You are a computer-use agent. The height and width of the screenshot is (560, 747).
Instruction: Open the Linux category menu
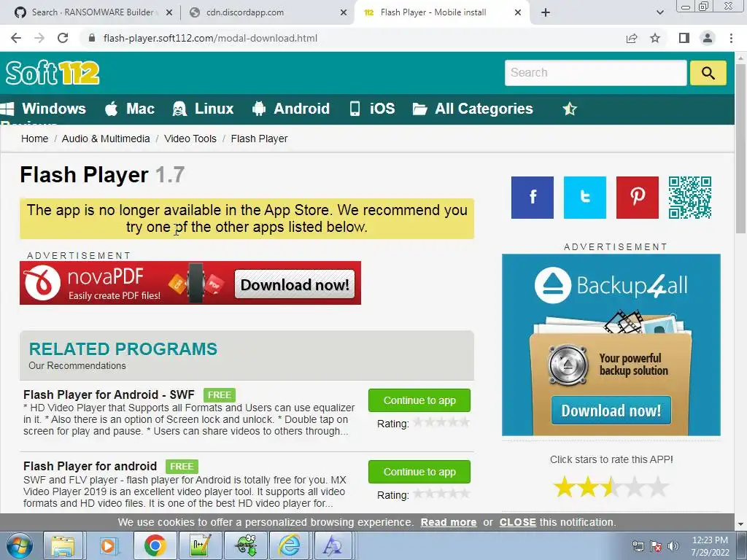[x=204, y=109]
